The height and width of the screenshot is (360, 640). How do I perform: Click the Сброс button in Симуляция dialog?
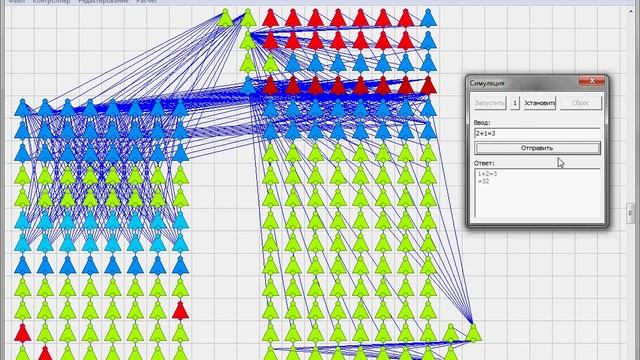tap(580, 103)
